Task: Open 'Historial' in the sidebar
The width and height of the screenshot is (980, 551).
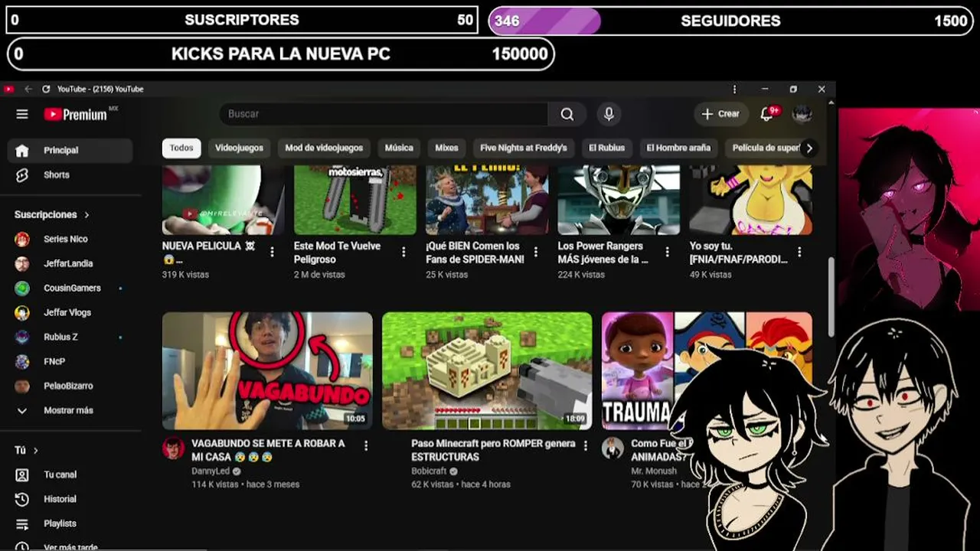Action: click(70, 499)
